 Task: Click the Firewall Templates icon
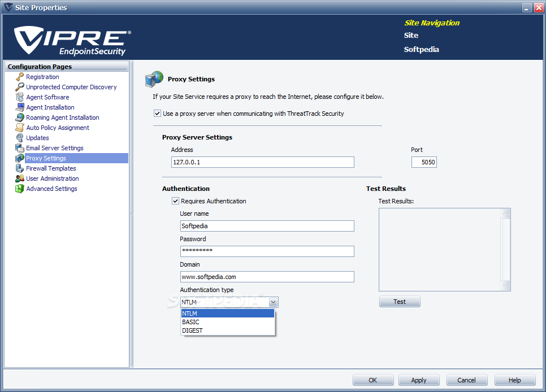[20, 168]
